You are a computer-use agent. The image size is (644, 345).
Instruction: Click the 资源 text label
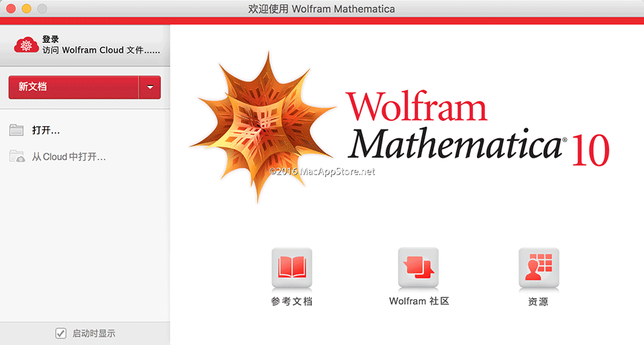click(x=538, y=302)
